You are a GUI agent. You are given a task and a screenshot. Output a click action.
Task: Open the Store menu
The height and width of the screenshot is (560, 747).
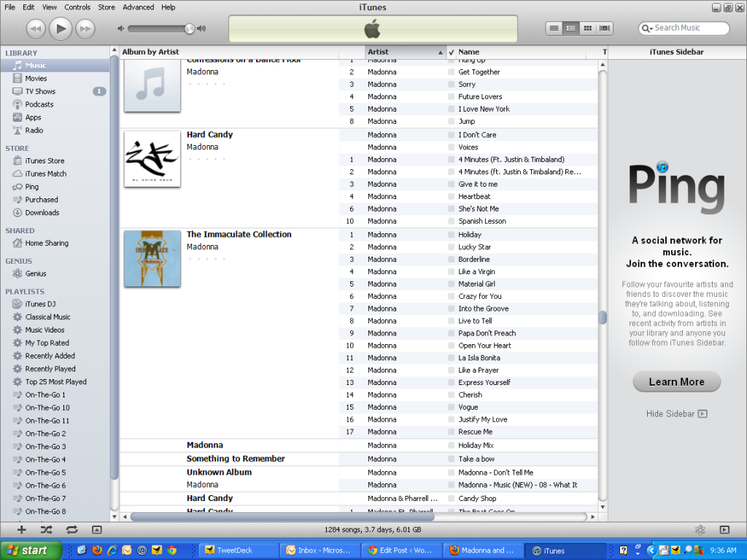pyautogui.click(x=107, y=7)
